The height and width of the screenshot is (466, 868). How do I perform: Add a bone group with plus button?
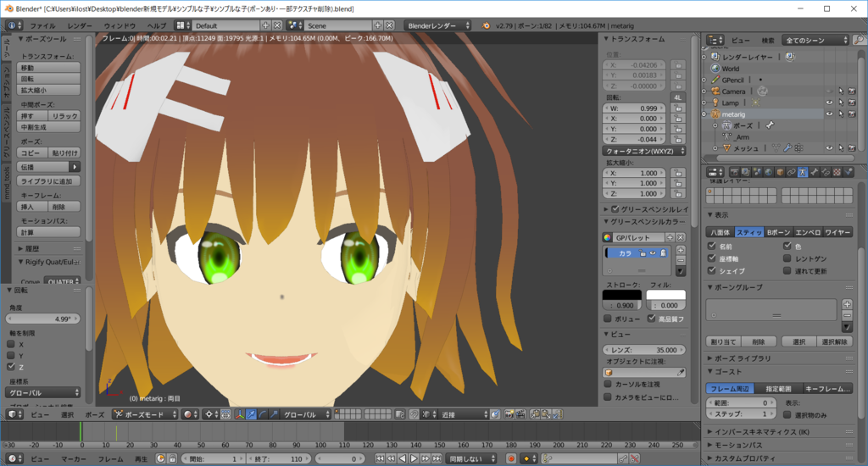(x=847, y=304)
